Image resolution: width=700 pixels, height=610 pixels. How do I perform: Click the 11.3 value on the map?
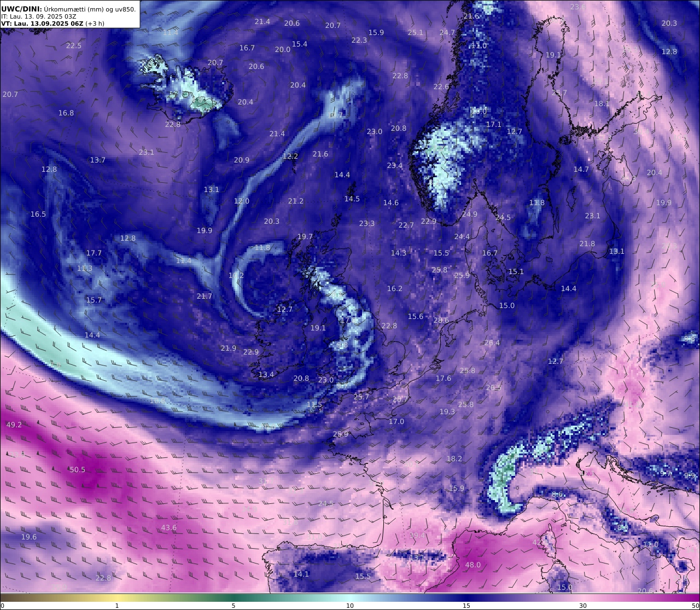click(x=85, y=268)
